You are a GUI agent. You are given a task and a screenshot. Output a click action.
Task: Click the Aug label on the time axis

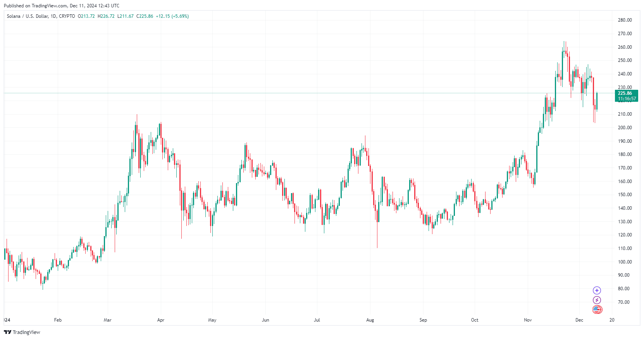(x=370, y=320)
